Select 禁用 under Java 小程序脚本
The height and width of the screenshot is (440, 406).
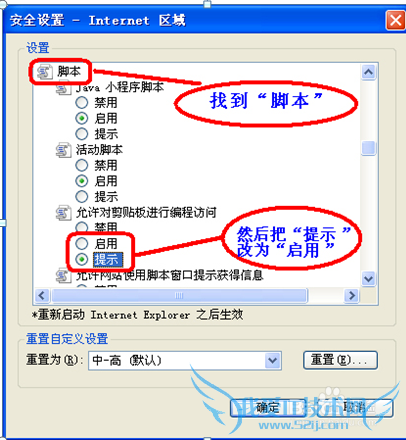tap(82, 103)
